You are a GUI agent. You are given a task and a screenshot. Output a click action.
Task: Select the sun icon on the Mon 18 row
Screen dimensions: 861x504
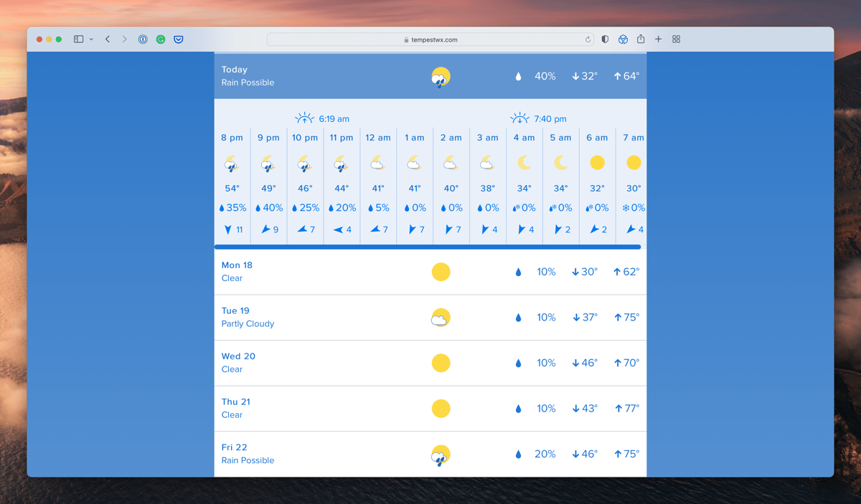441,272
